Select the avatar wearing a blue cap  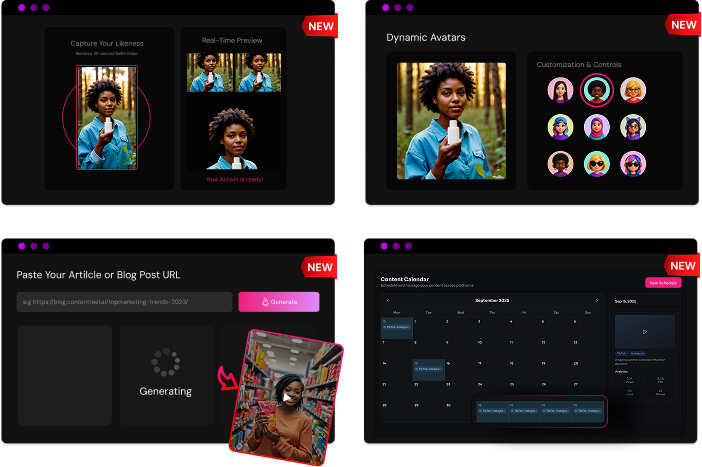(561, 127)
